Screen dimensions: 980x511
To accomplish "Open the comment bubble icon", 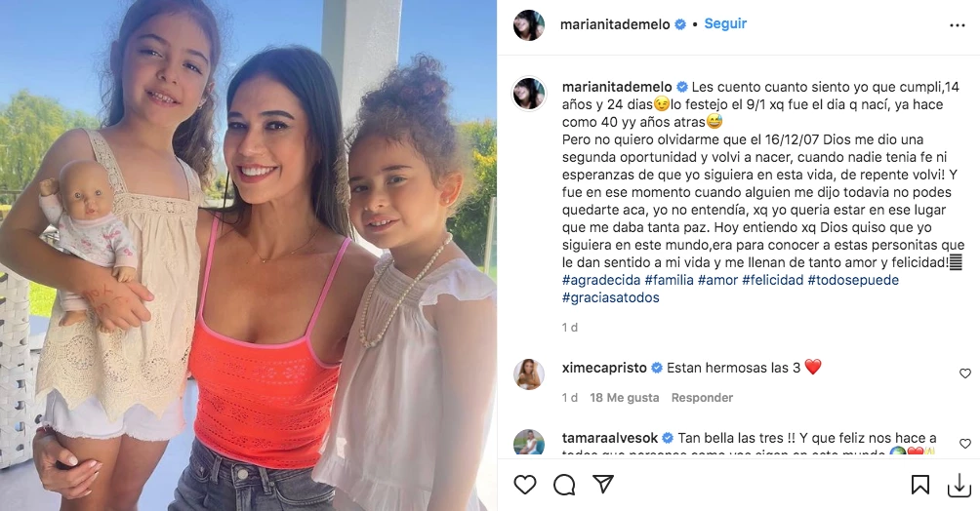I will pos(564,485).
